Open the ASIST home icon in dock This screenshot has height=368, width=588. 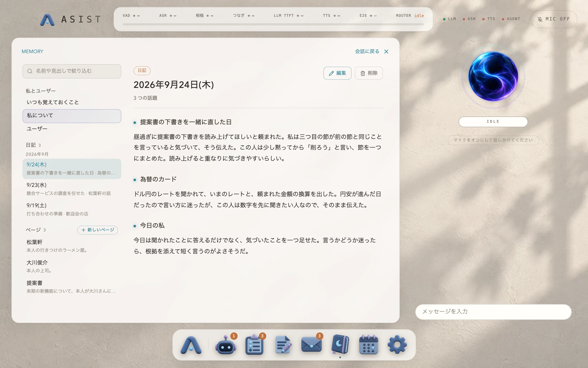pyautogui.click(x=191, y=345)
